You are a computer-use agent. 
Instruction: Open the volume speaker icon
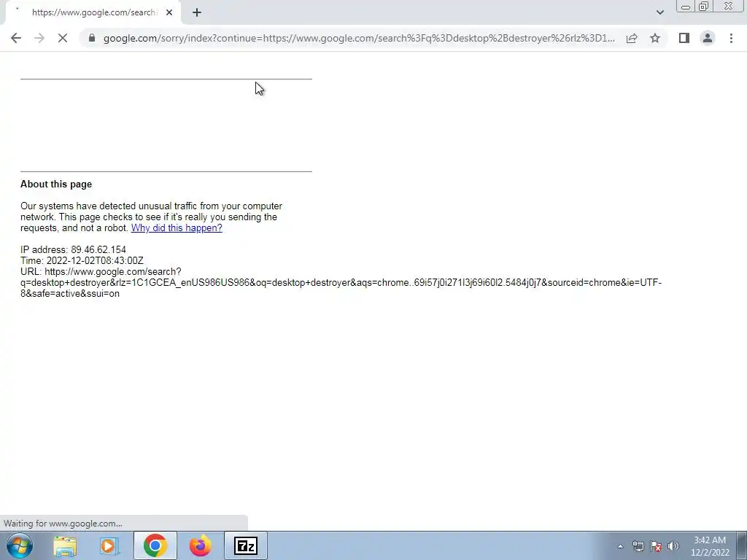click(673, 546)
